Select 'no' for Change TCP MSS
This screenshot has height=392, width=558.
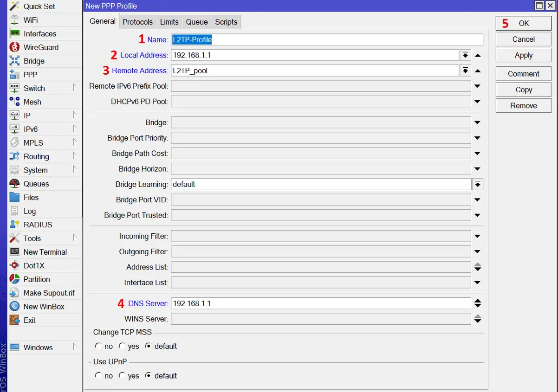coord(98,346)
